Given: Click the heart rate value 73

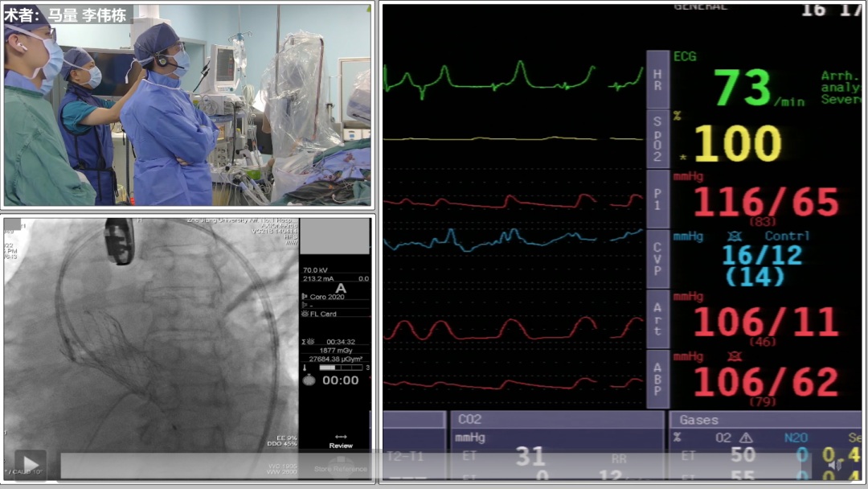Looking at the screenshot, I should pos(742,87).
